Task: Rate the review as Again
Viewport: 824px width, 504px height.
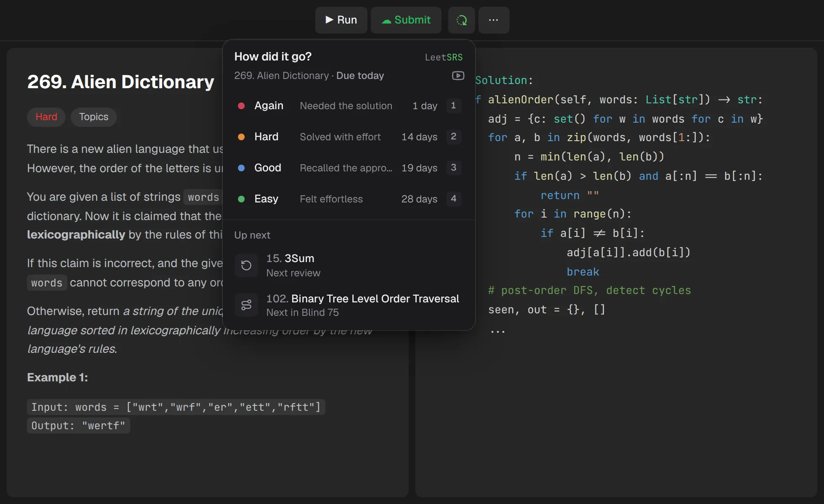Action: point(349,105)
